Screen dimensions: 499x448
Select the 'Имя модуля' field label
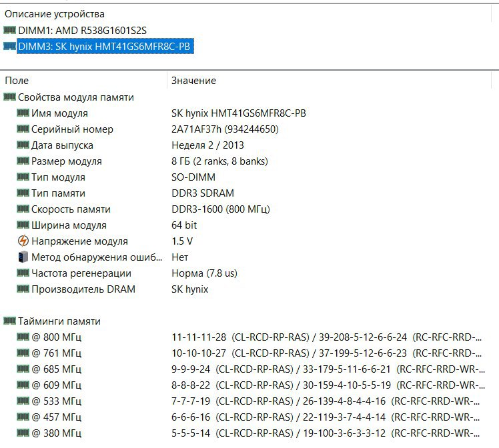tap(59, 113)
